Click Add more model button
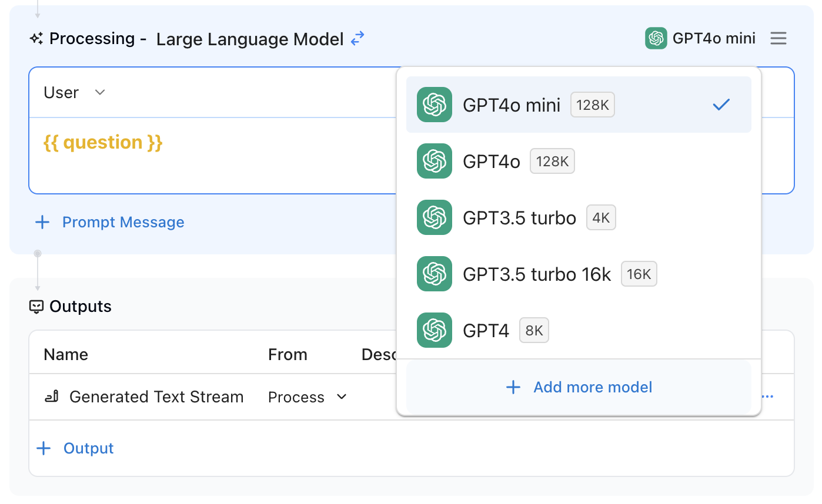The height and width of the screenshot is (504, 822). [x=579, y=387]
